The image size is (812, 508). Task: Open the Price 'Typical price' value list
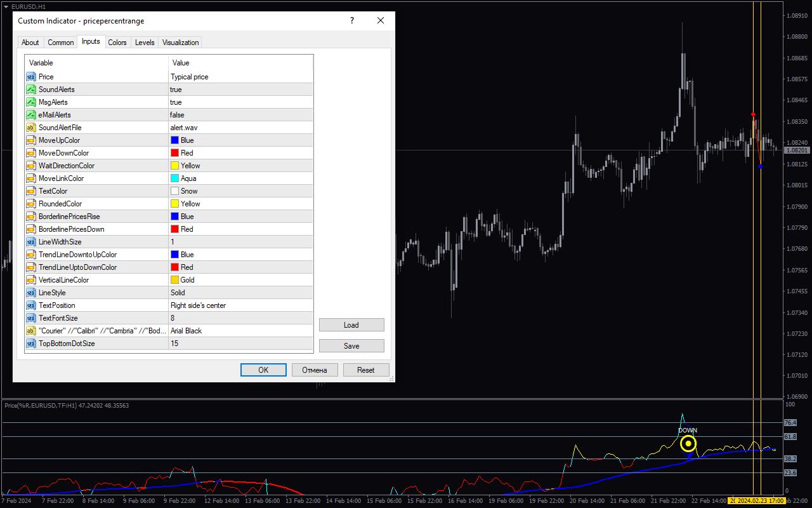(x=241, y=77)
